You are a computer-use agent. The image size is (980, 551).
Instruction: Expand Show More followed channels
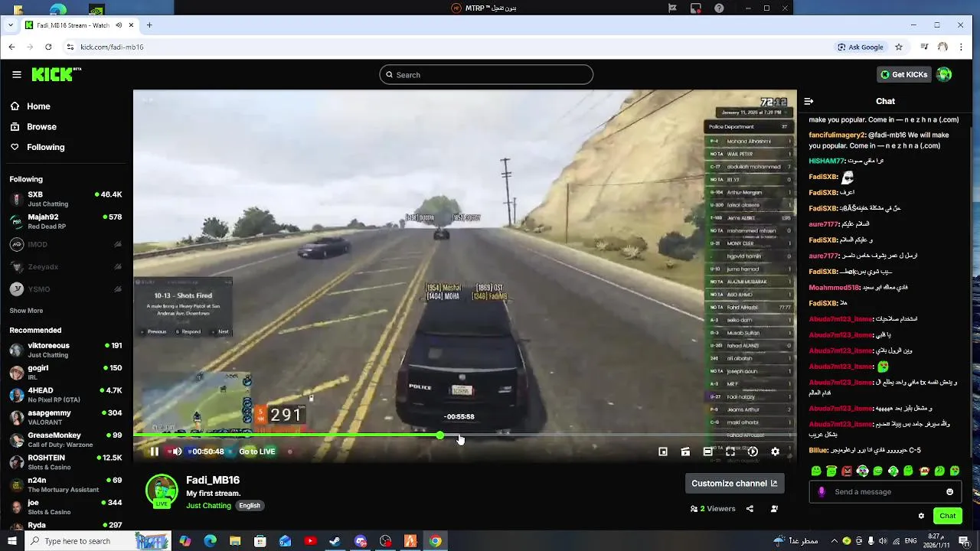coord(26,311)
